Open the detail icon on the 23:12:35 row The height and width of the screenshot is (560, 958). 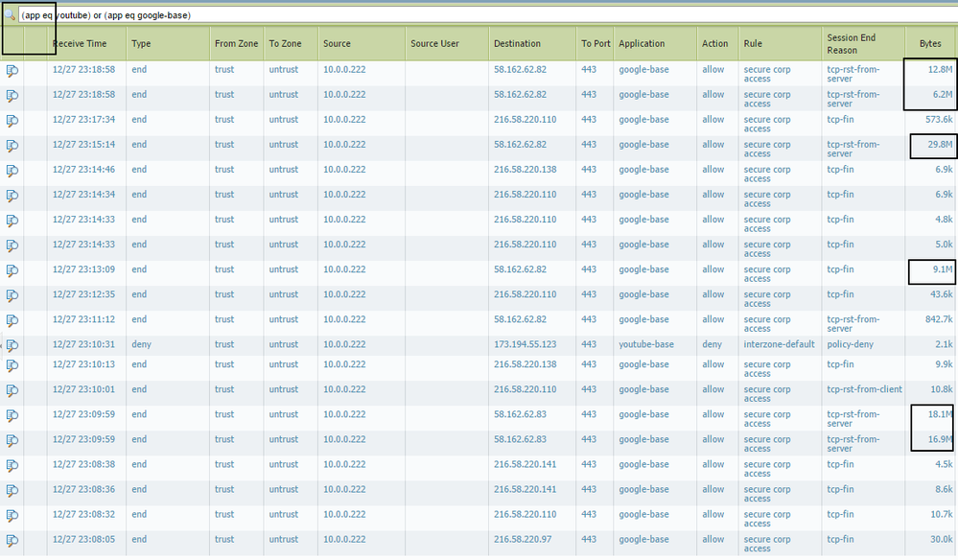[12, 294]
